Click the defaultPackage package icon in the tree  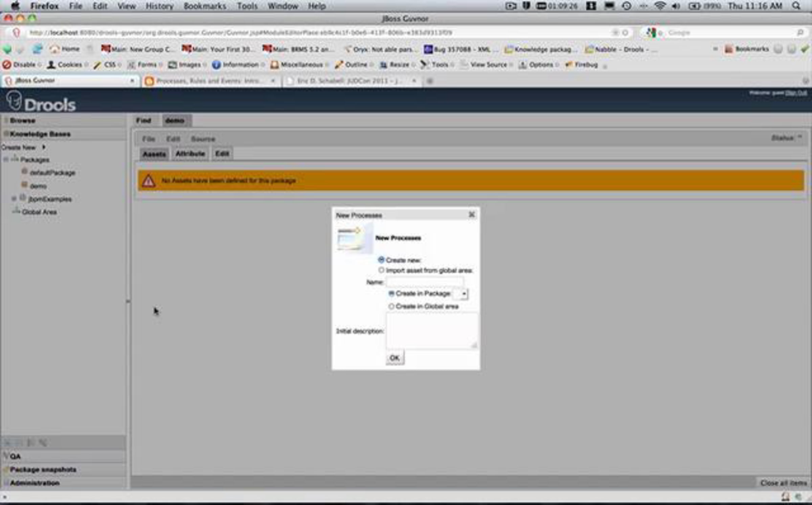pyautogui.click(x=24, y=171)
